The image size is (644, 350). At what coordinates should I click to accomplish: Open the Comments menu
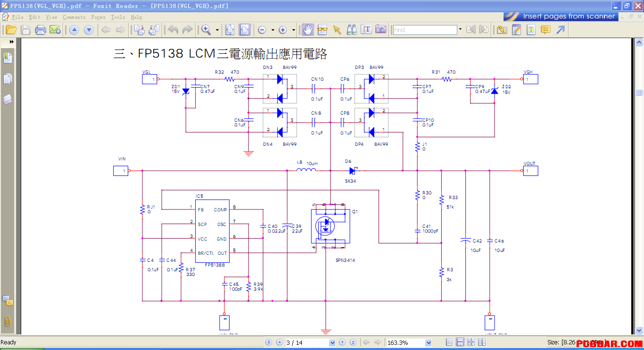click(74, 17)
